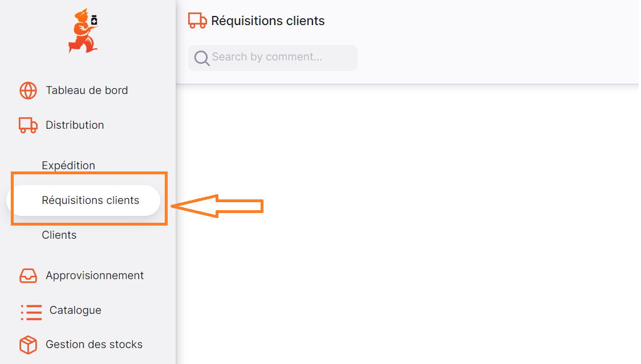Click the truck icon next to Distribution
Image resolution: width=641 pixels, height=364 pixels.
28,125
